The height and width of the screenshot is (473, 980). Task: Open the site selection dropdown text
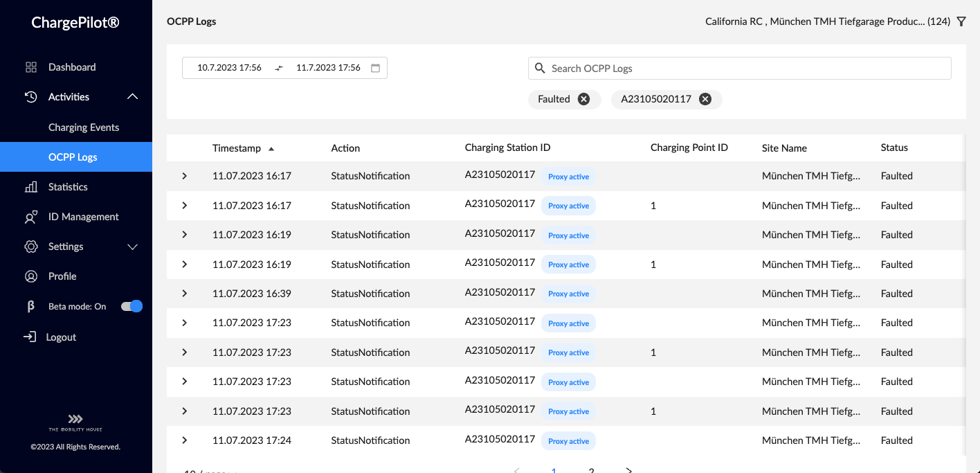click(828, 21)
